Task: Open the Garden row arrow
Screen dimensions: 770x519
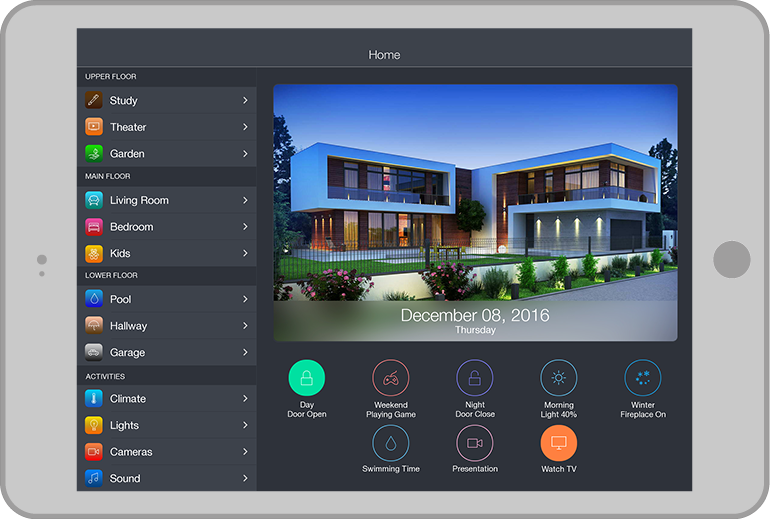Action: point(245,153)
